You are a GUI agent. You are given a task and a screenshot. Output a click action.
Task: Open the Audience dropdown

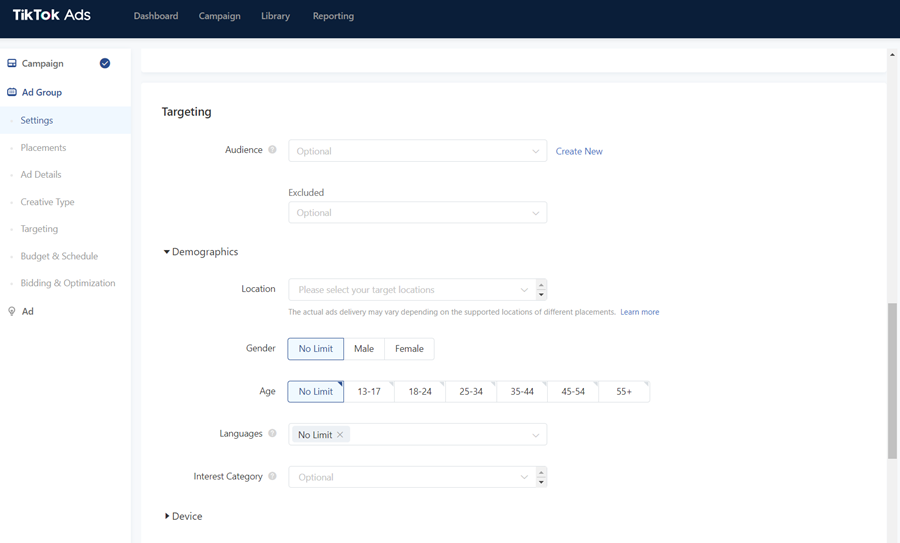pos(417,151)
